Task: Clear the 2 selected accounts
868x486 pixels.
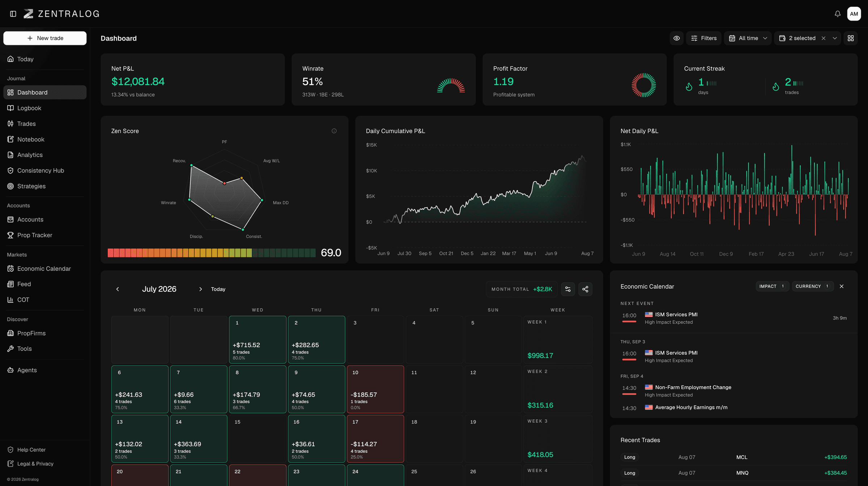Action: (824, 38)
